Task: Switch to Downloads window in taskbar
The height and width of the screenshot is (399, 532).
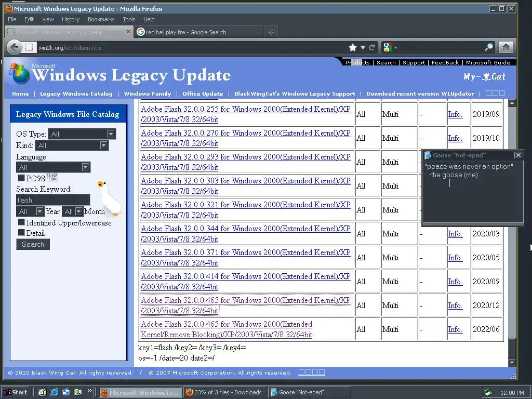Action: [224, 392]
